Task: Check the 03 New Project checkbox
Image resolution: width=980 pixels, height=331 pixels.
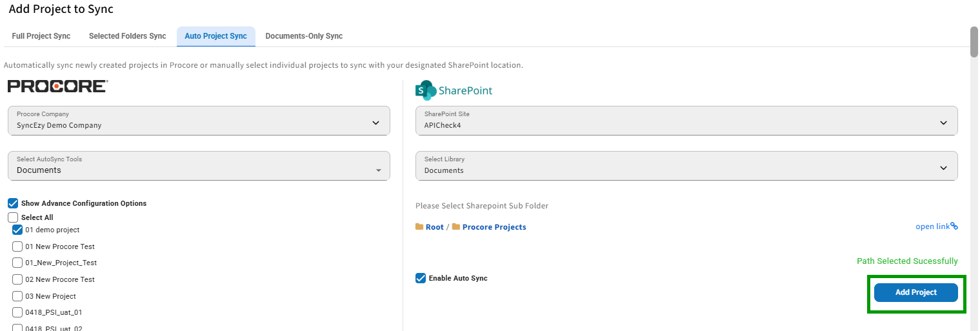Action: pos(17,296)
